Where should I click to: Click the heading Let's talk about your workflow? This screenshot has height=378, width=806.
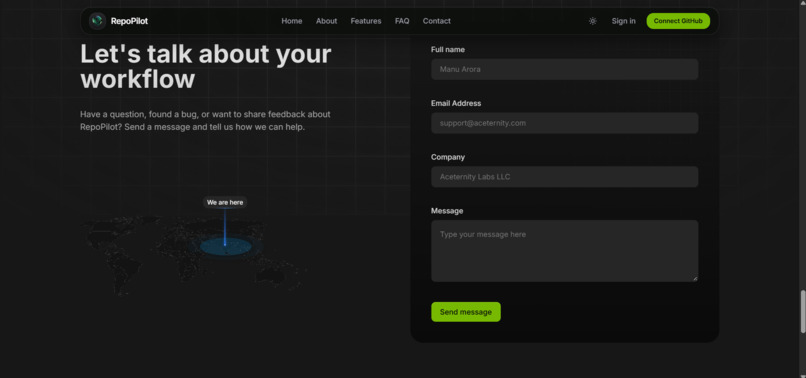pos(206,66)
